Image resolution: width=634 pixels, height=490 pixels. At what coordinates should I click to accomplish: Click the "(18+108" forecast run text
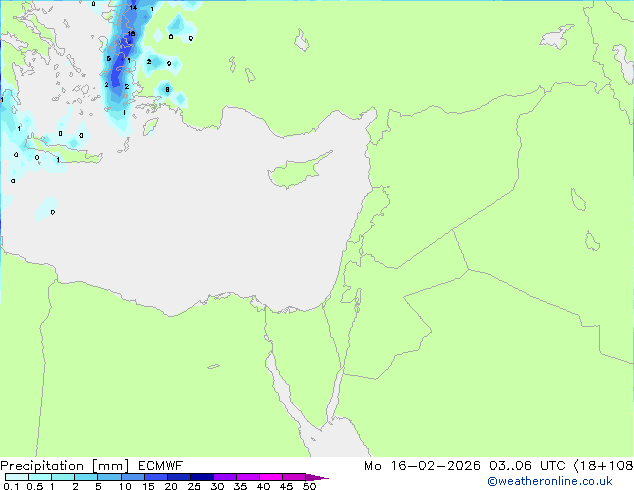pos(603,466)
